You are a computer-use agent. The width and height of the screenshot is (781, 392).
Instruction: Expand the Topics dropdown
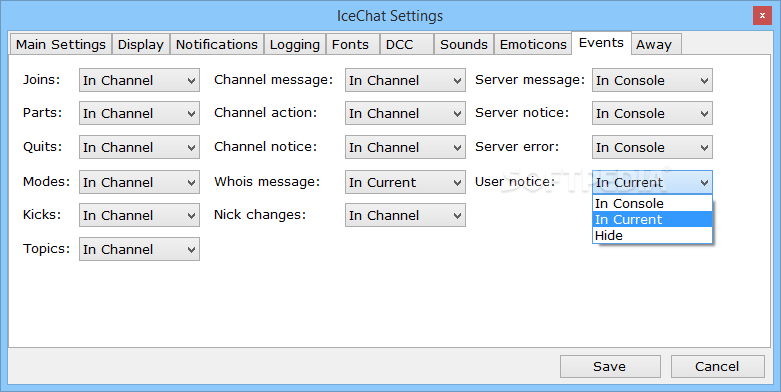click(x=139, y=249)
